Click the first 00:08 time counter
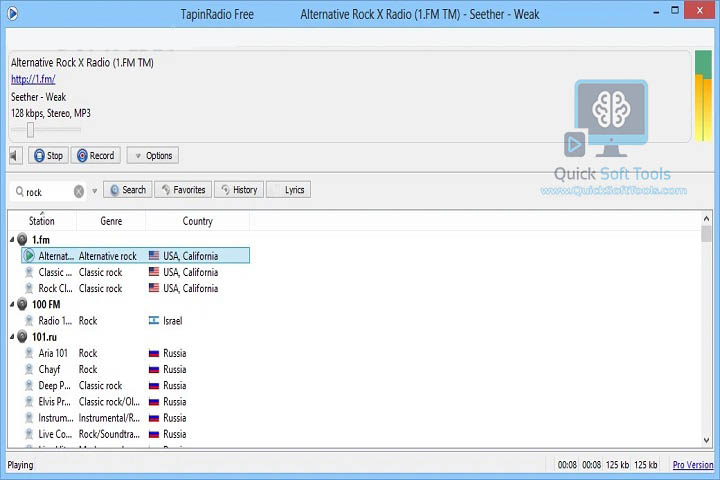Image resolution: width=720 pixels, height=480 pixels. 567,465
